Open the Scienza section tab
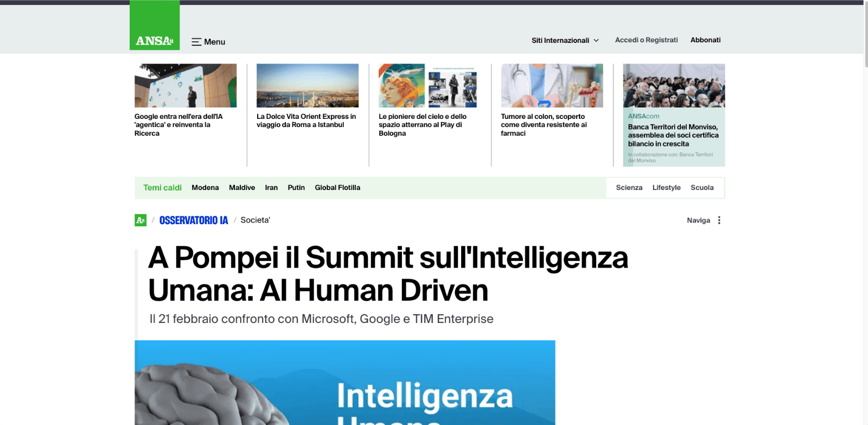 coord(629,188)
